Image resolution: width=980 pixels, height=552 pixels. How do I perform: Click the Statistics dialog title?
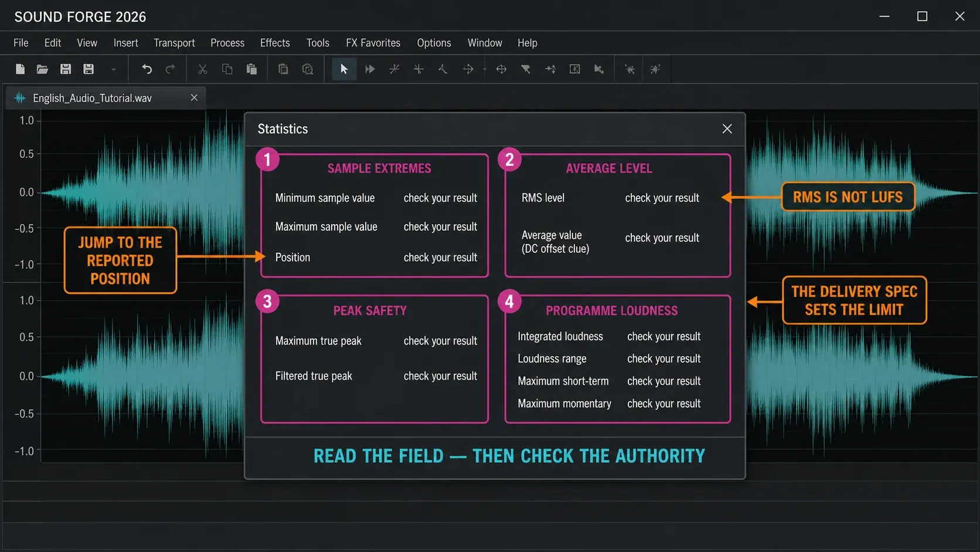pos(283,129)
